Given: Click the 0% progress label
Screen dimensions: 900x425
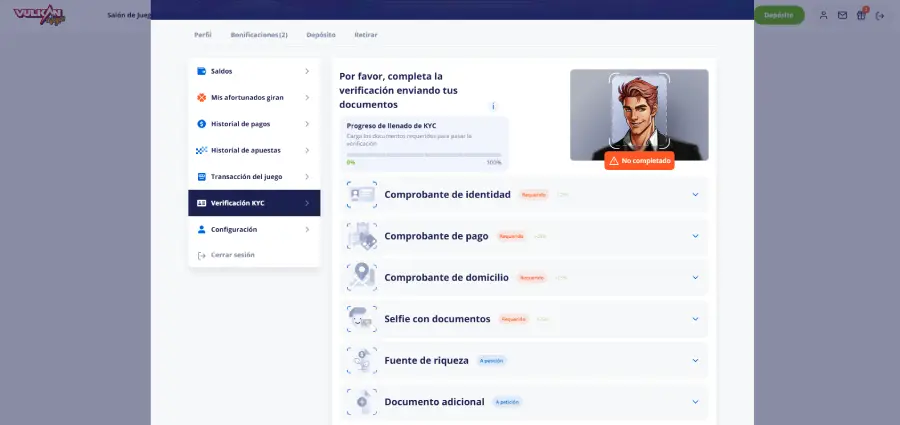Looking at the screenshot, I should [x=351, y=163].
